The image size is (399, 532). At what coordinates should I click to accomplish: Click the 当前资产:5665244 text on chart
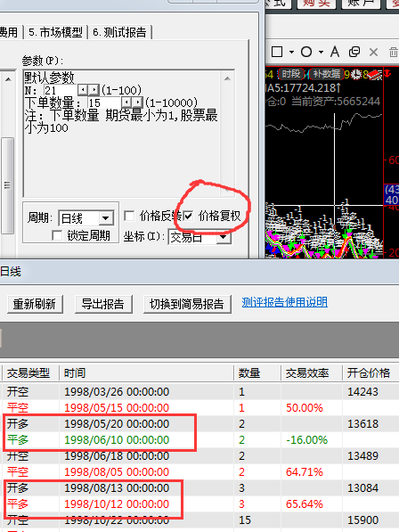[x=336, y=101]
